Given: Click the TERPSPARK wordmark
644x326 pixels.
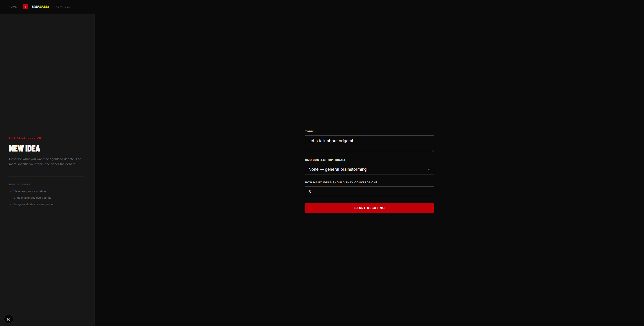Looking at the screenshot, I should click(40, 7).
